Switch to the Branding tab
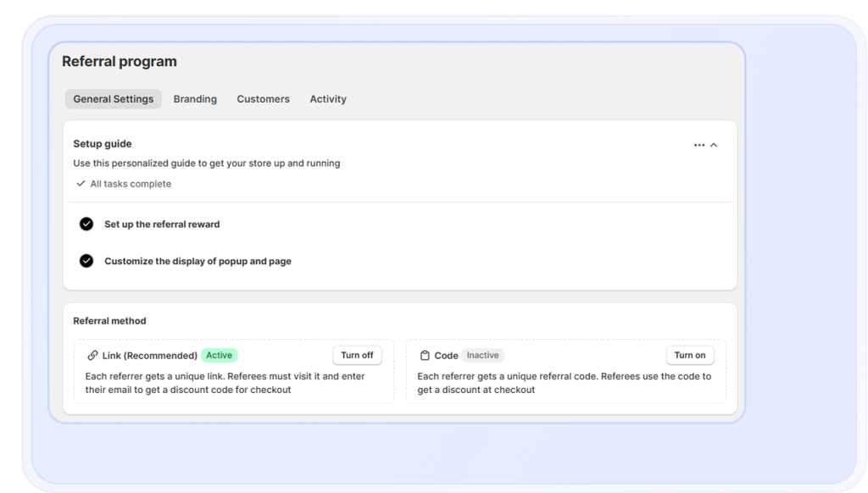Viewport: 868px width, 493px height. (x=195, y=98)
